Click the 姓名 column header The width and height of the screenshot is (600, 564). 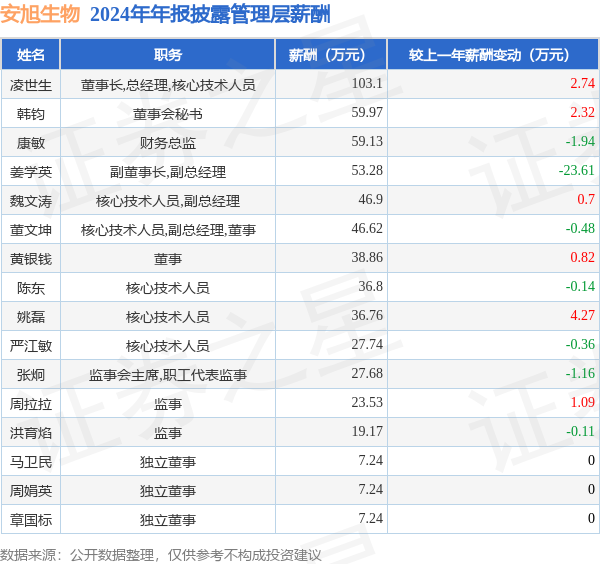31,55
